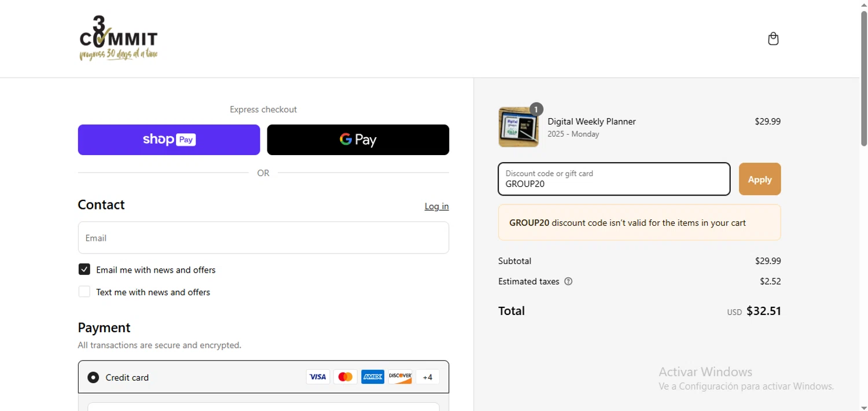
Task: Click the discount code or gift card field
Action: tap(615, 179)
